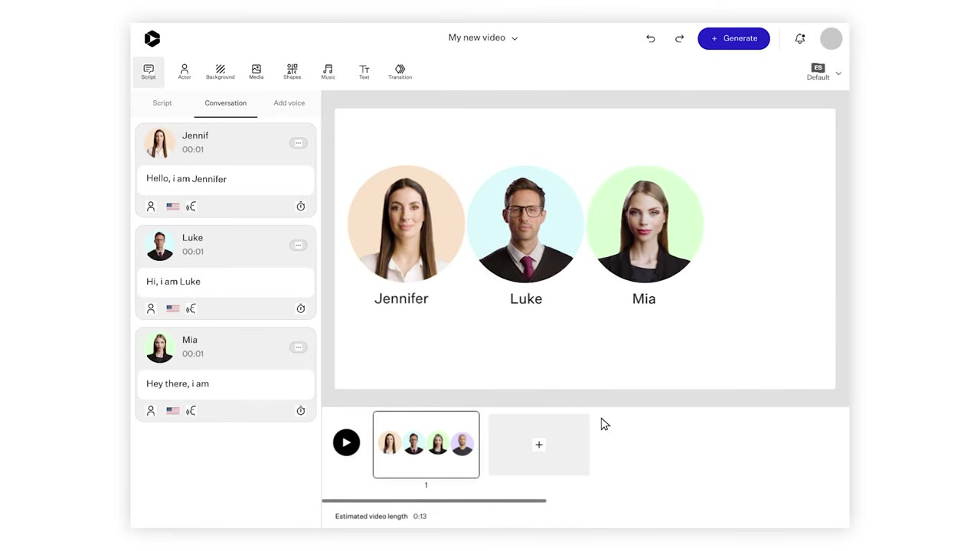Image resolution: width=980 pixels, height=551 pixels.
Task: Open the user profile avatar
Action: click(x=831, y=38)
